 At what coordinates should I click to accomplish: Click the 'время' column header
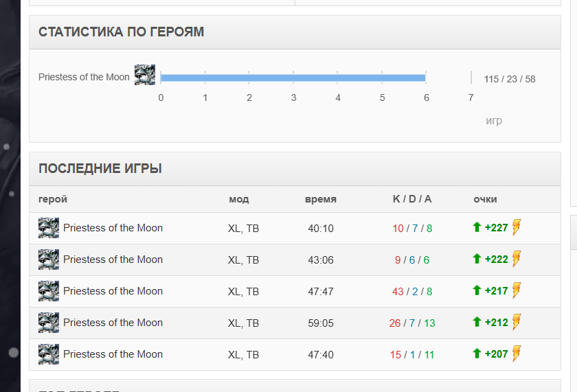point(321,199)
